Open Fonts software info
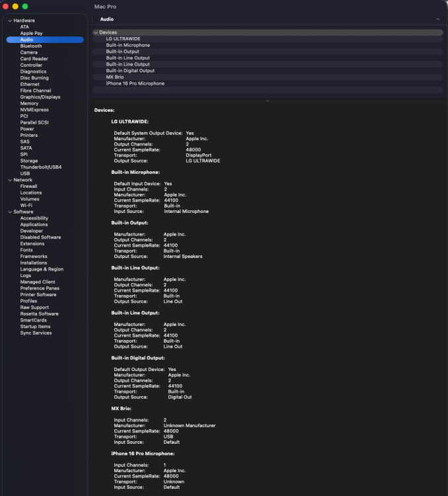This screenshot has width=448, height=496. point(26,250)
